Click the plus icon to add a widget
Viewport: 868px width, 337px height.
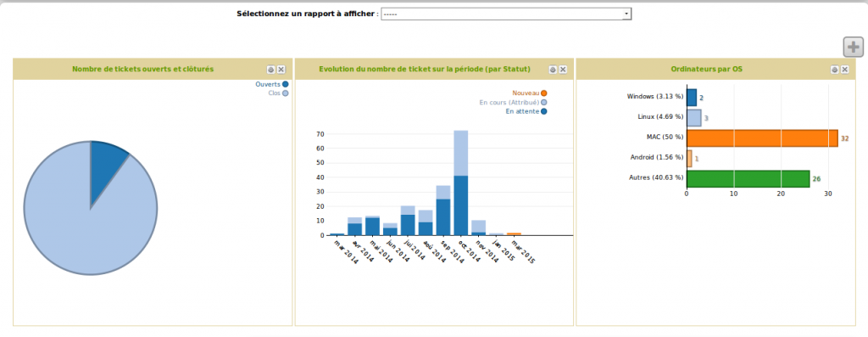coord(853,48)
